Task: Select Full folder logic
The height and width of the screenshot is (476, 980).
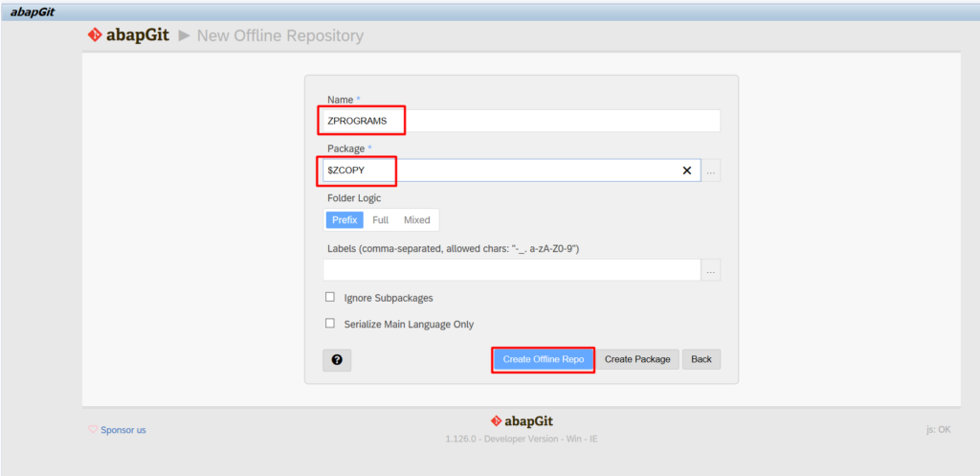Action: (380, 220)
